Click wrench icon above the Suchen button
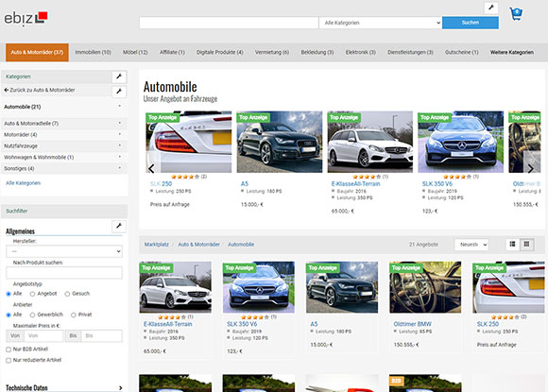548x392 pixels. (x=491, y=8)
